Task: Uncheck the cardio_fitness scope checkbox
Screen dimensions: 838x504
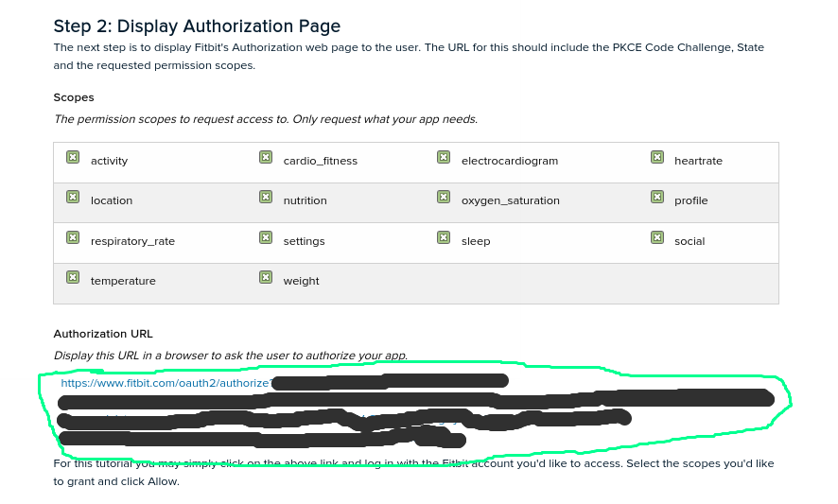Action: click(266, 157)
